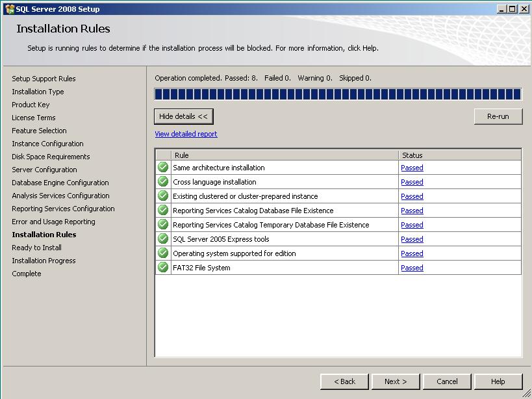
Task: Click green check icon beside Cross language installation
Action: point(163,181)
